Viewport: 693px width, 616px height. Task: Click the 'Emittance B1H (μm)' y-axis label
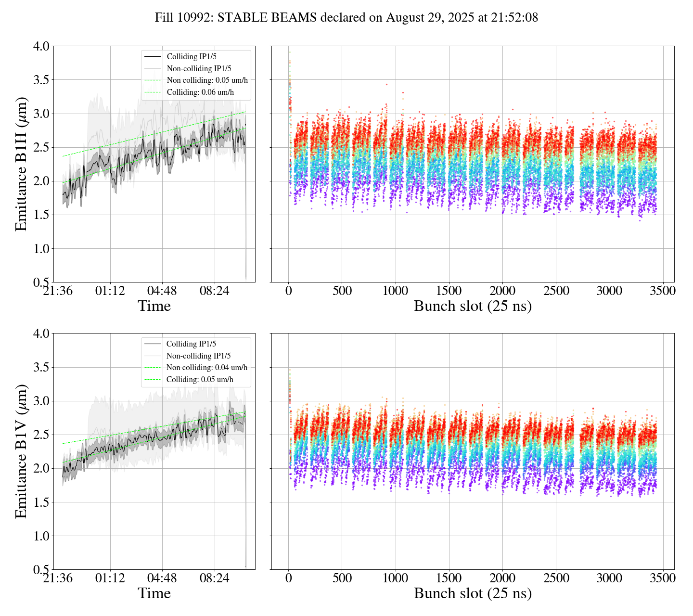pos(21,164)
